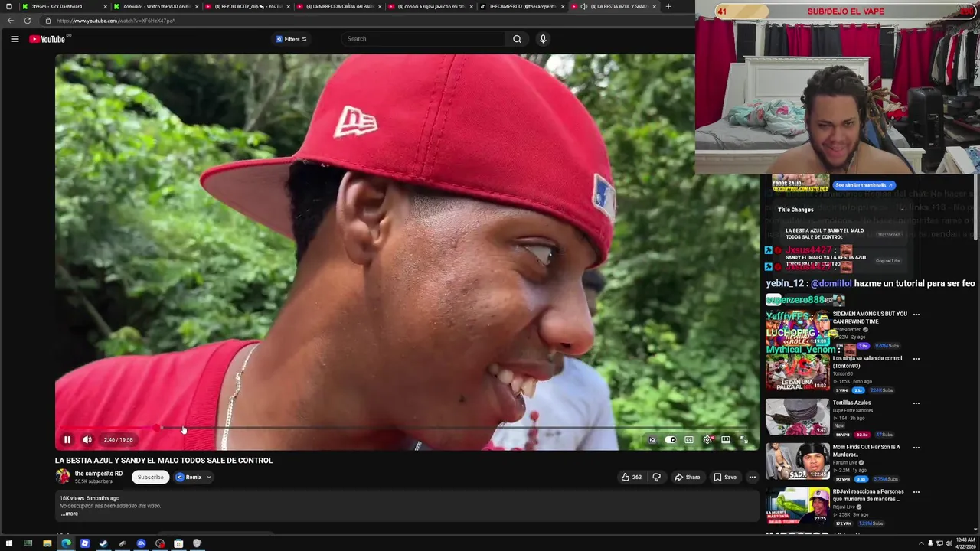Open more actions below the video
The width and height of the screenshot is (980, 551).
pos(753,478)
